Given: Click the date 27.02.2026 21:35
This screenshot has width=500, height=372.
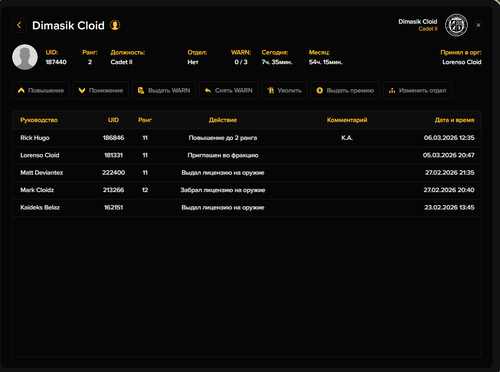Looking at the screenshot, I should [x=450, y=173].
